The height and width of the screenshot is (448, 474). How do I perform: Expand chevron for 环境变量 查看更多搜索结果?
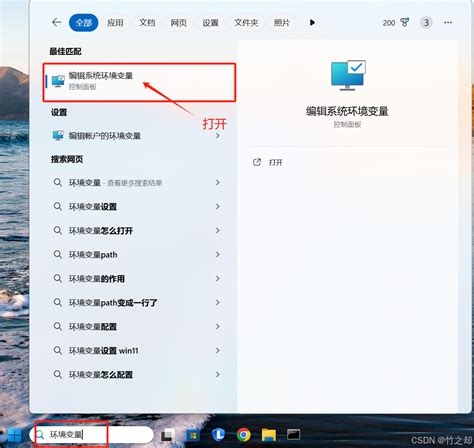(x=218, y=182)
